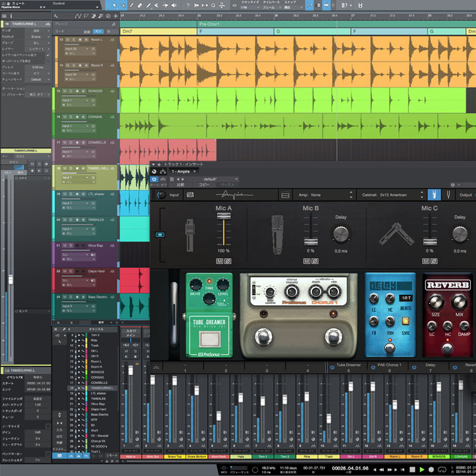Image resolution: width=476 pixels, height=476 pixels.
Task: Toggle the Delay pedal Sync button
Action: [406, 321]
